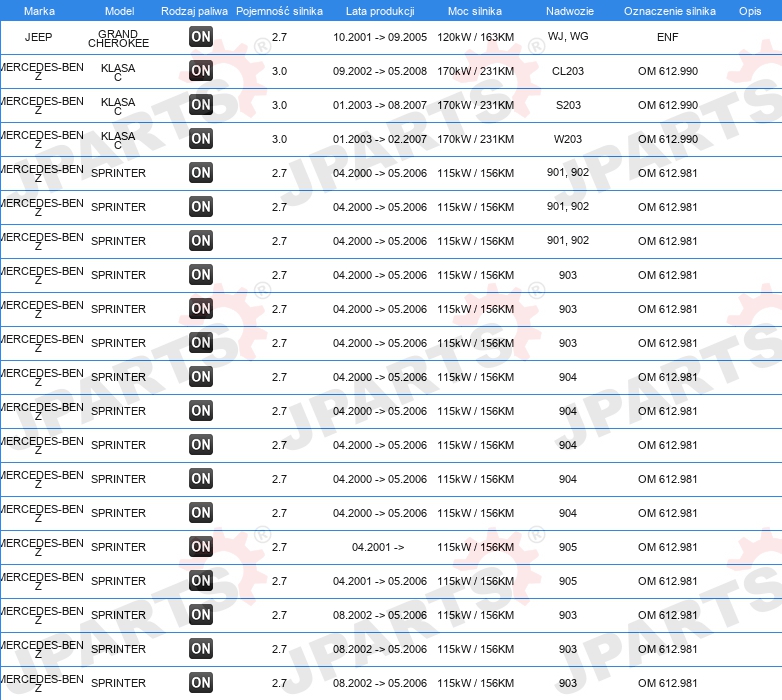Click OM 612.990 in the S203 row
This screenshot has height=700, width=782.
tap(668, 105)
